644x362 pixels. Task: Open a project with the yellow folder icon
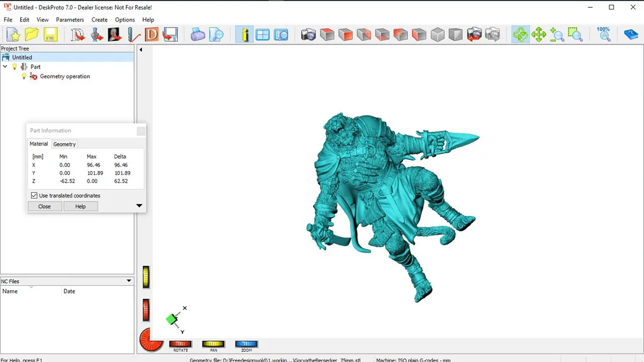pos(32,35)
